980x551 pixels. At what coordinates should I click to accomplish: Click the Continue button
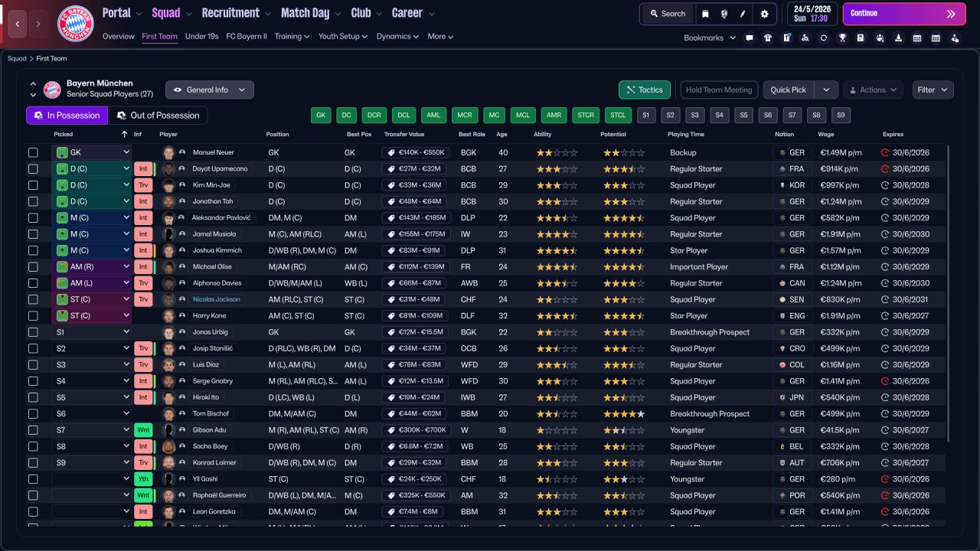904,14
